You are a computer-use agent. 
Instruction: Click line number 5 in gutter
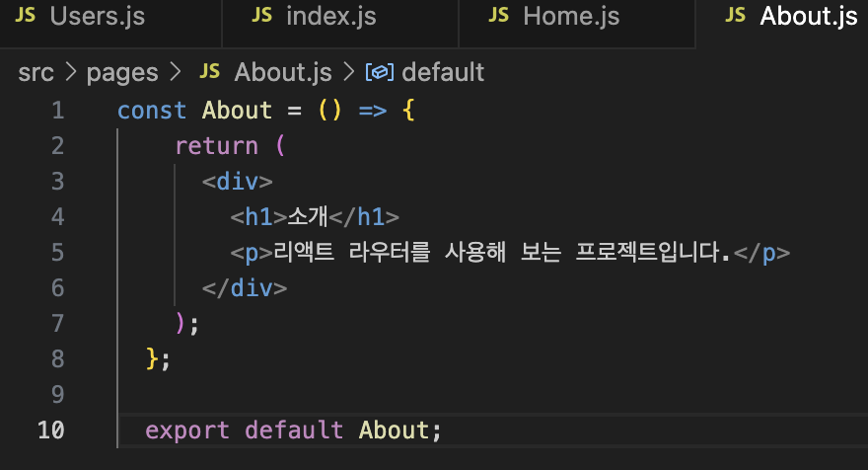pos(58,253)
